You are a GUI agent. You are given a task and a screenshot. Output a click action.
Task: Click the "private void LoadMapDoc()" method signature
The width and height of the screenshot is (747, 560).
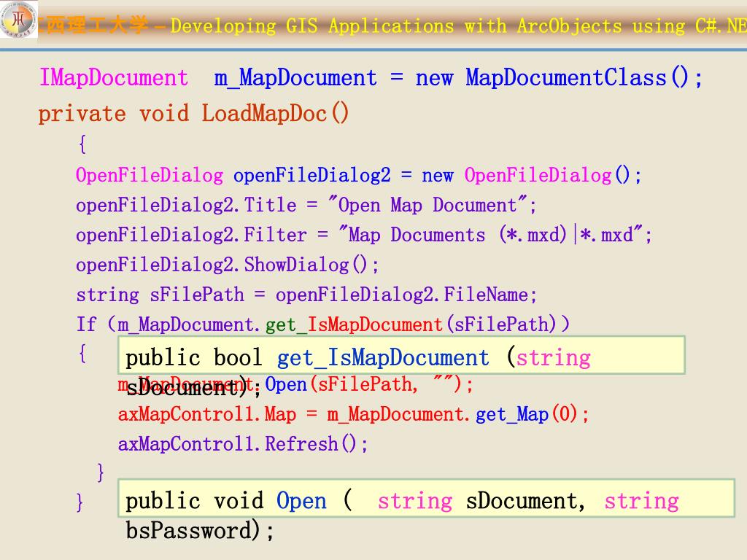pyautogui.click(x=193, y=113)
